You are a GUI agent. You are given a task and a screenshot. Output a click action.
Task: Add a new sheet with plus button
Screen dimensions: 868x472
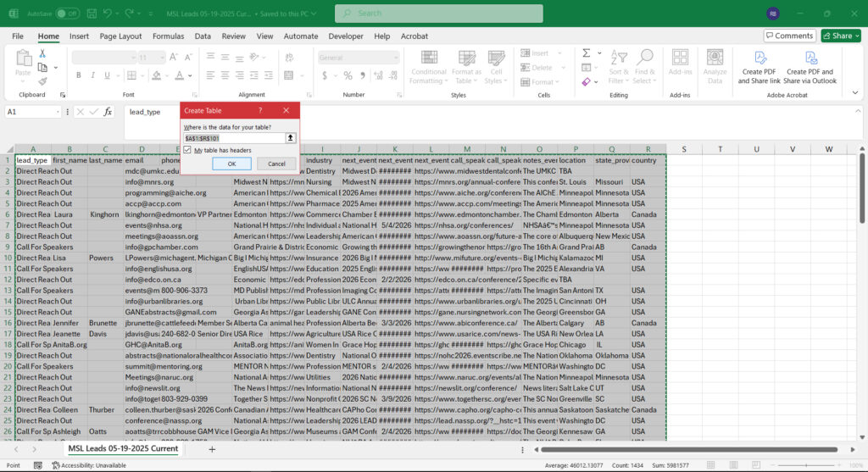coord(212,449)
